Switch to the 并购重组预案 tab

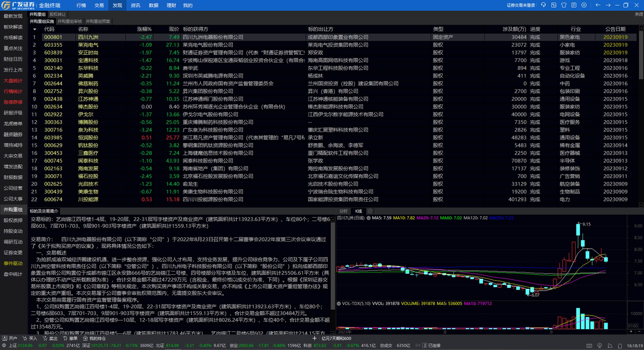(98, 21)
